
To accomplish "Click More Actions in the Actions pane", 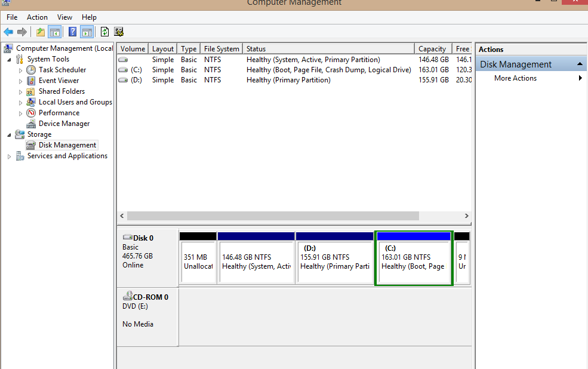I will [x=515, y=78].
